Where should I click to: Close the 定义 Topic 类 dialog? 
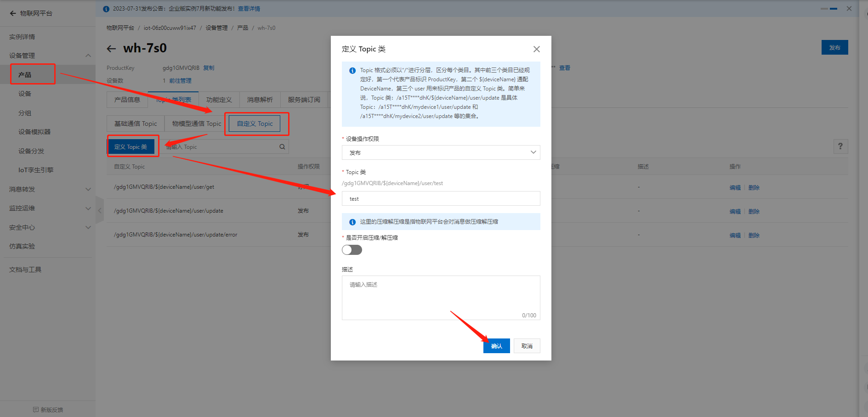pos(536,49)
